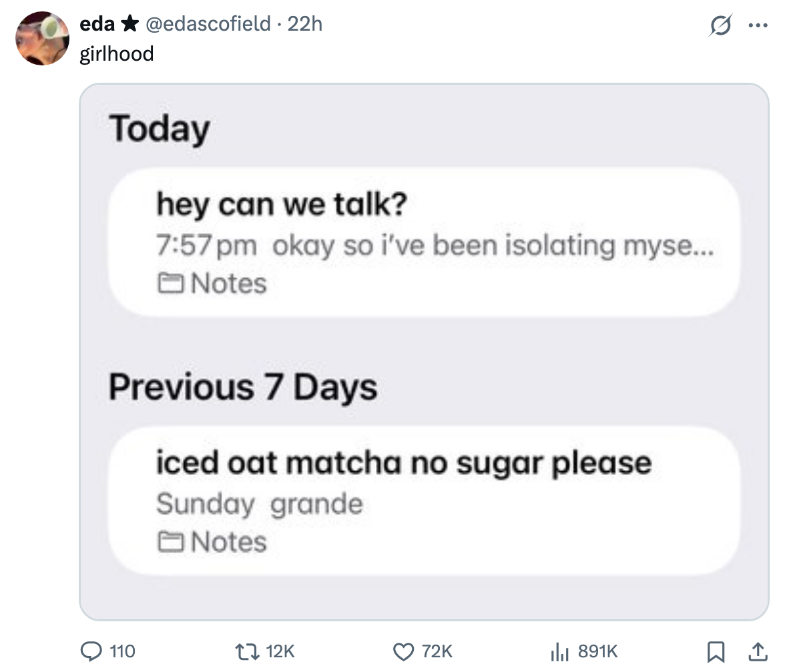Open eda's profile picture
The width and height of the screenshot is (785, 672).
click(x=43, y=38)
